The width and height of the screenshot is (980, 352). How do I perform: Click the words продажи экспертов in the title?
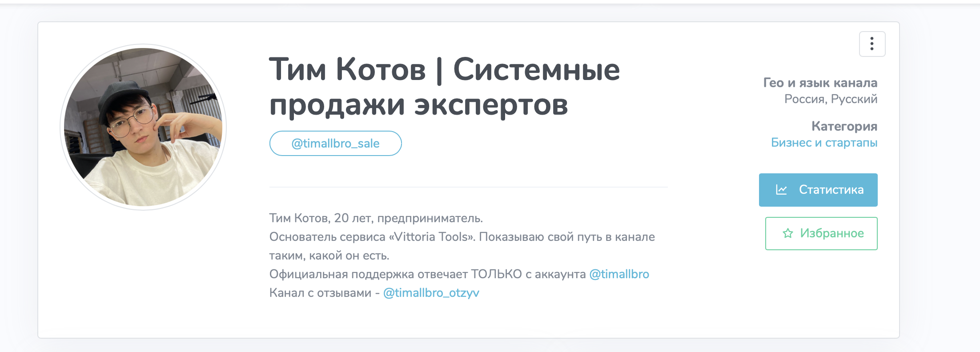coord(418,105)
